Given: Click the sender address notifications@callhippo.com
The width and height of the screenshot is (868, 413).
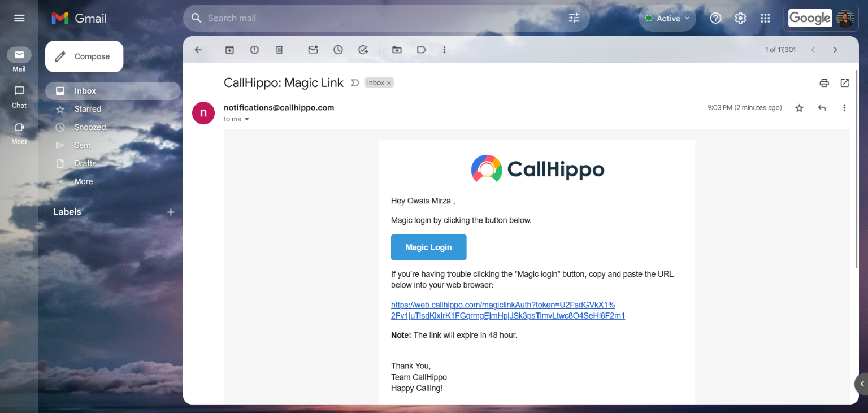Looking at the screenshot, I should click(x=279, y=107).
